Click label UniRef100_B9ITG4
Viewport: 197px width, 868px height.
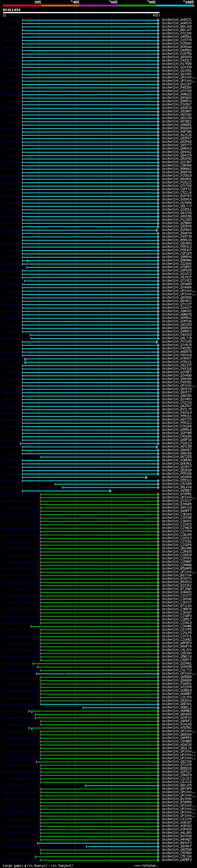point(177,575)
